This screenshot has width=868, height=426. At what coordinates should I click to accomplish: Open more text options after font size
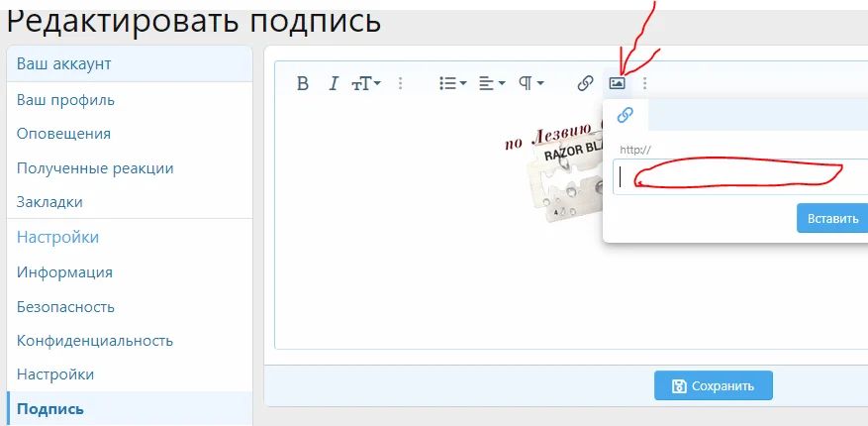pos(401,83)
